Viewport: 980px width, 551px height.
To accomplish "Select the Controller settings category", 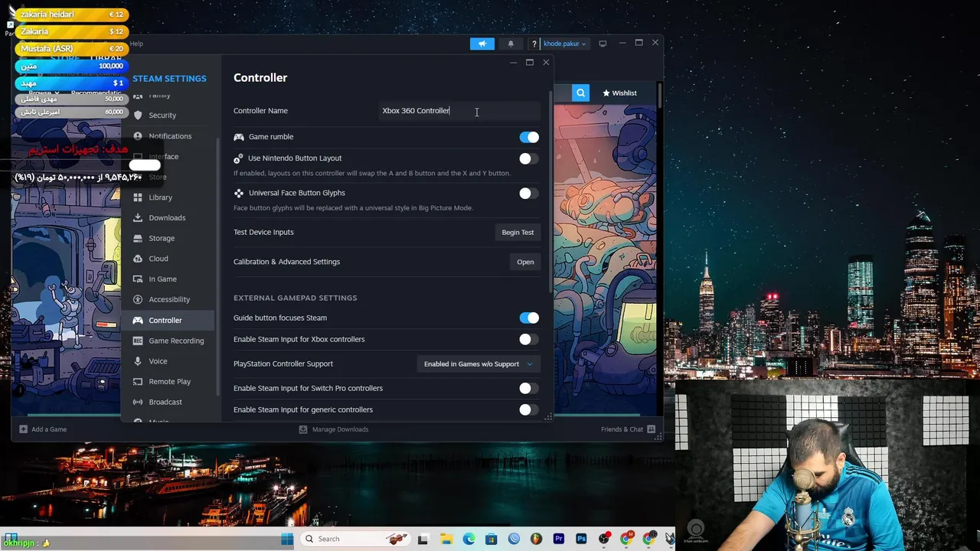I will pyautogui.click(x=169, y=320).
